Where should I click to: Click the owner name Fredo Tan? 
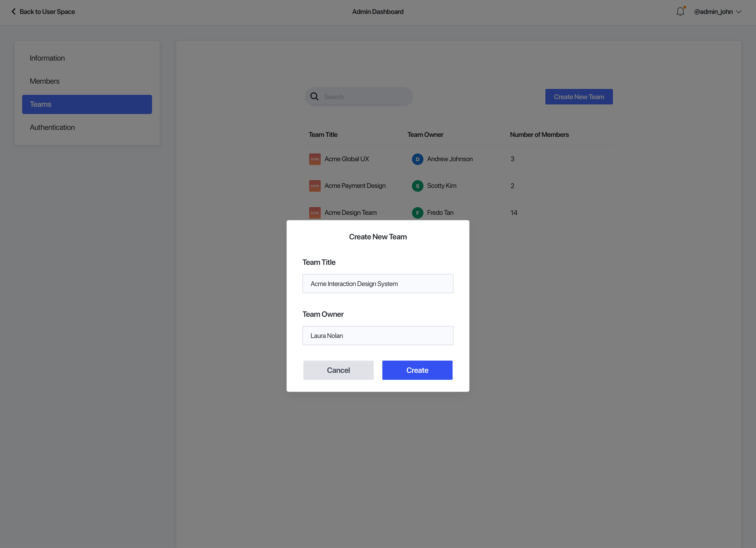(x=440, y=213)
